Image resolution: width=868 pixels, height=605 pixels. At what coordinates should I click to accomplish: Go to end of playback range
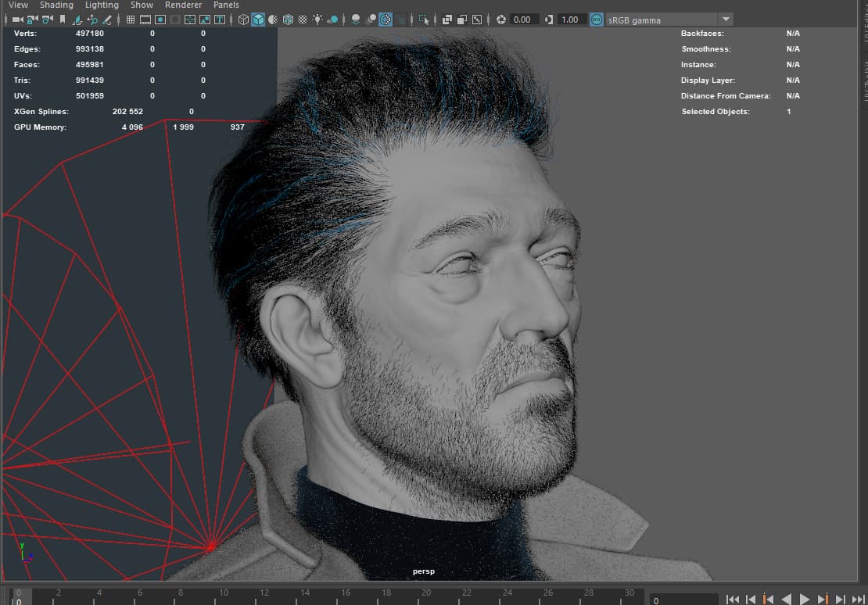point(858,600)
